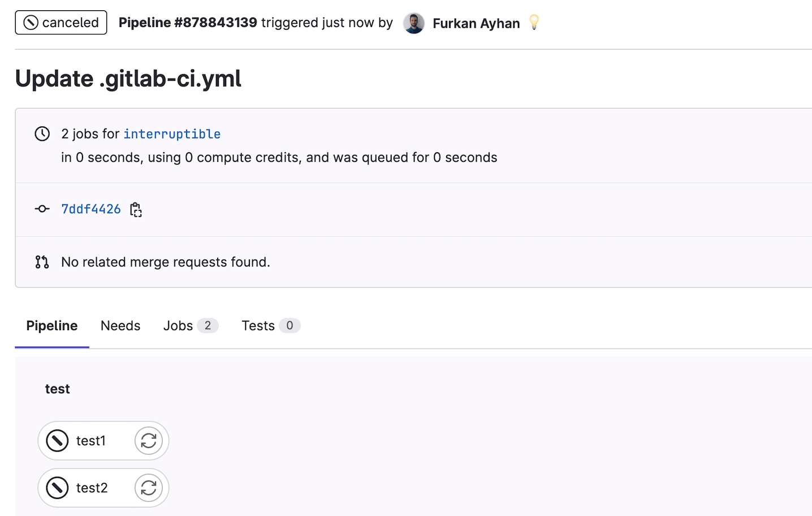This screenshot has width=812, height=516.
Task: Click the lightbulb status emoji
Action: point(534,22)
